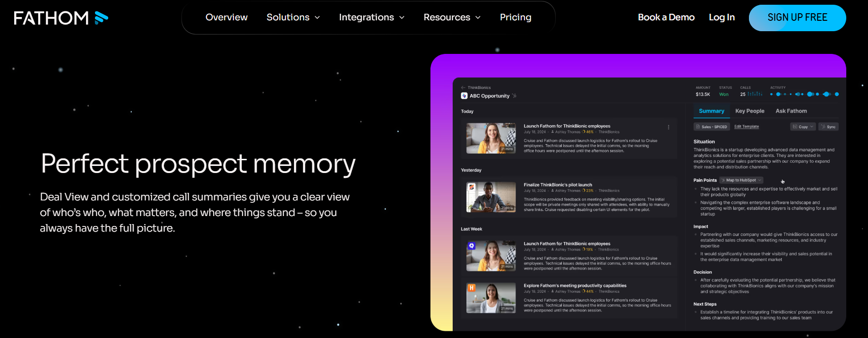Click the Decision heading
This screenshot has width=868, height=338.
703,272
